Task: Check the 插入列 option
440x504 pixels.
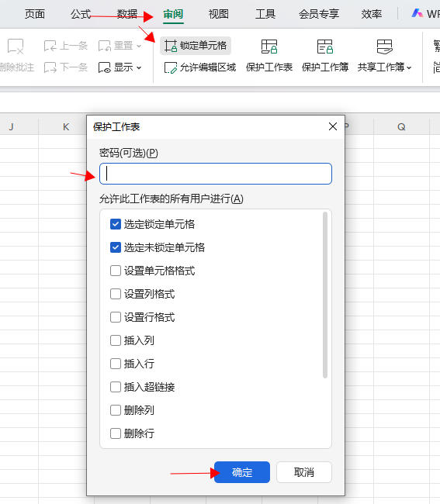Action: (116, 340)
